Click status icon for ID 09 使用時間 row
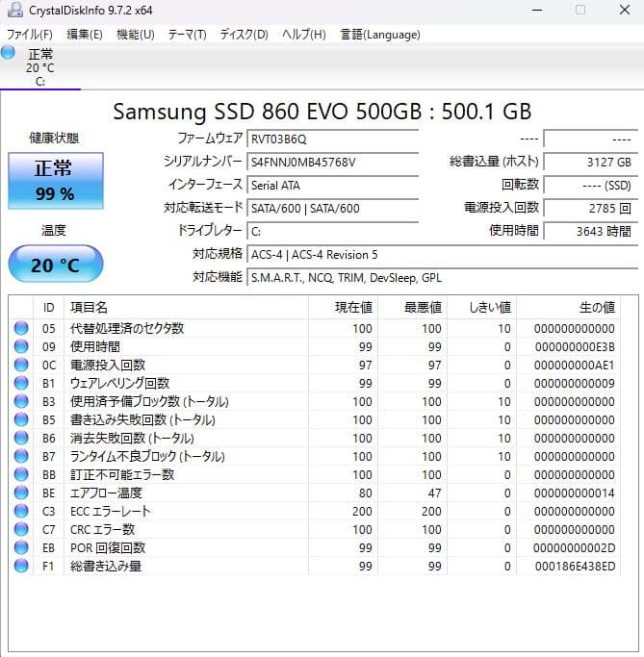 (x=21, y=346)
